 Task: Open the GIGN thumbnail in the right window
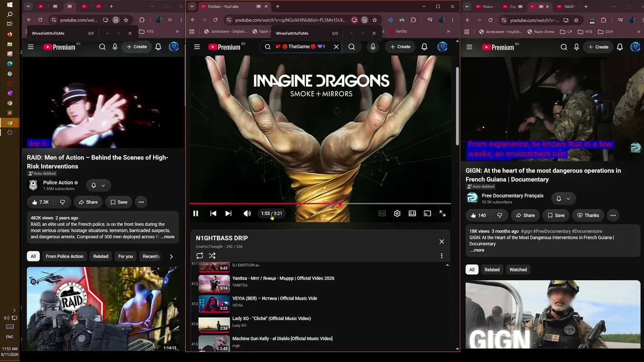coord(553,315)
